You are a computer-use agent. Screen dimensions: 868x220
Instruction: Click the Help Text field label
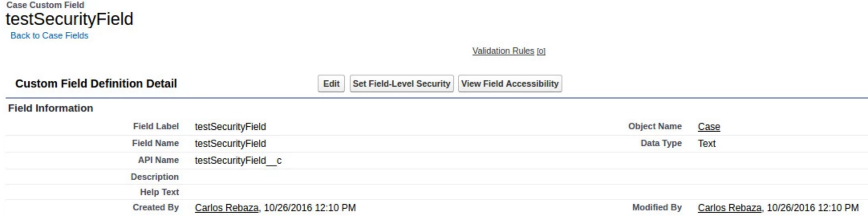pos(159,192)
